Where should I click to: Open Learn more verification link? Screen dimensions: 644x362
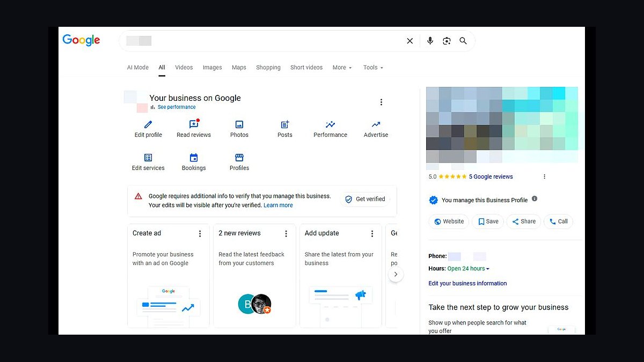[x=278, y=205]
